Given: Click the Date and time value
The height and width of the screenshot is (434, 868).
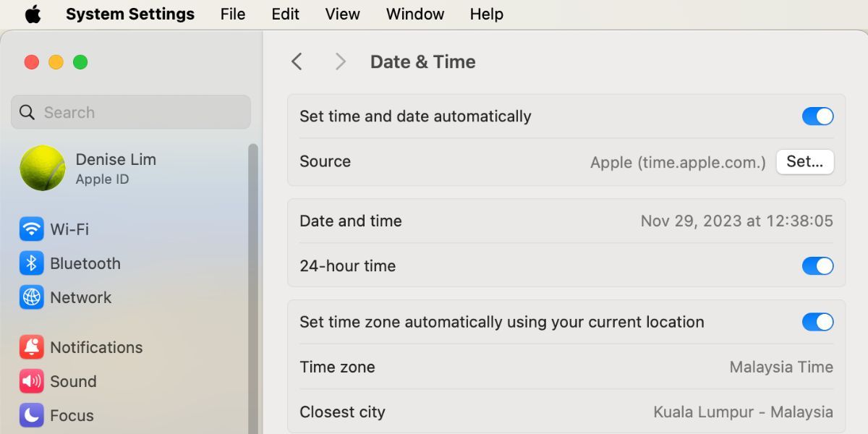Looking at the screenshot, I should 736,221.
